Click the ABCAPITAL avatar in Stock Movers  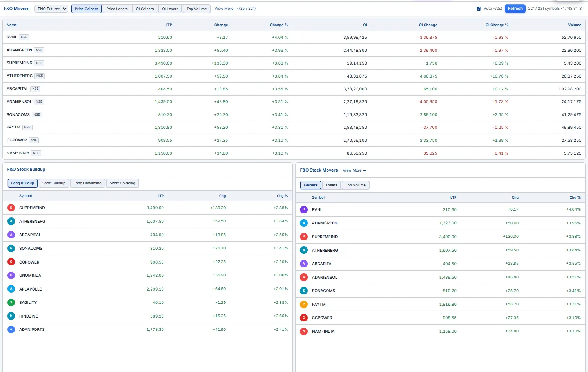304,264
